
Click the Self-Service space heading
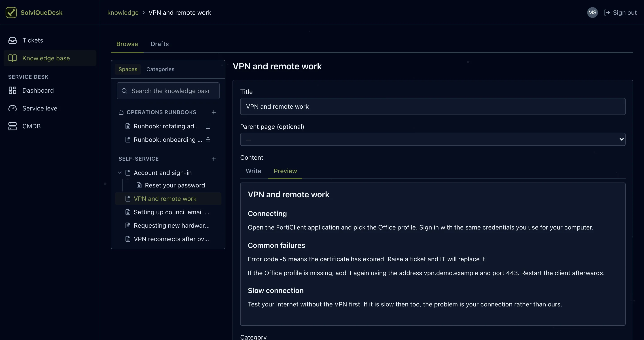pyautogui.click(x=138, y=159)
